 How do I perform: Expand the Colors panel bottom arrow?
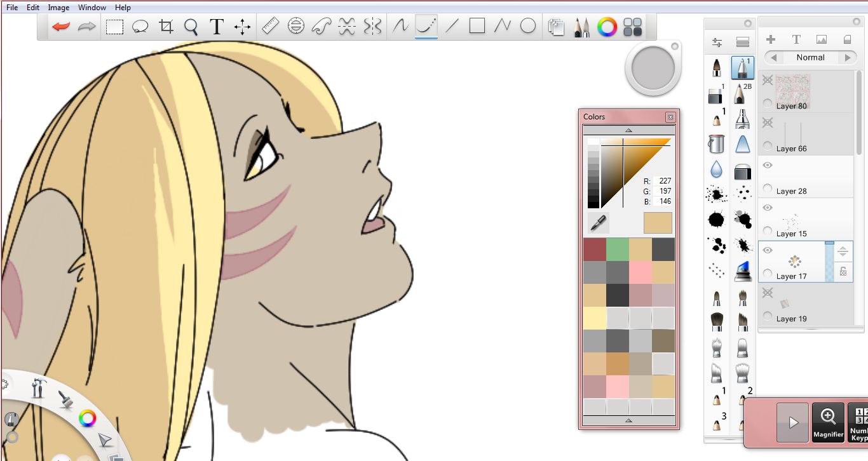[x=628, y=420]
